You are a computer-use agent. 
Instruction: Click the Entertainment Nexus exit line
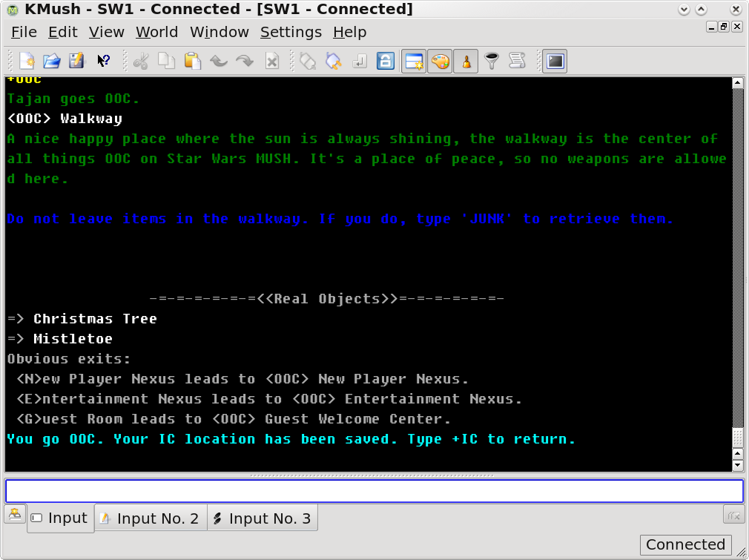pos(269,399)
